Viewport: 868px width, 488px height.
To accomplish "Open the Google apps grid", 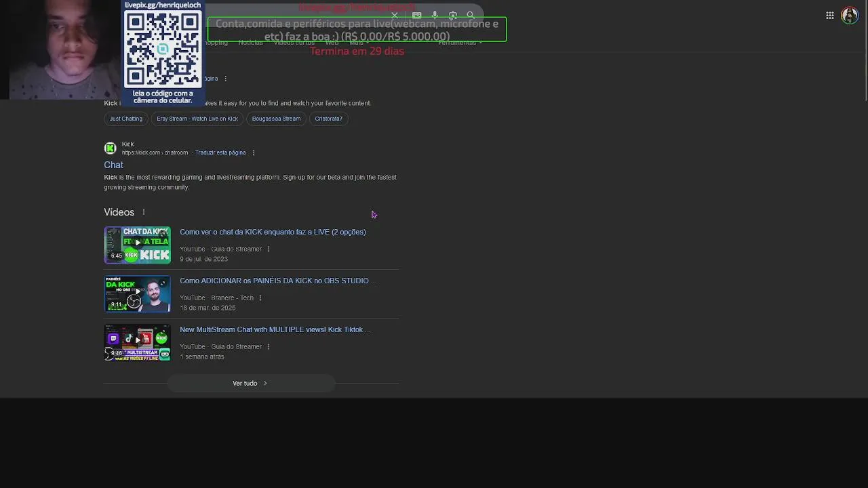I will click(829, 15).
